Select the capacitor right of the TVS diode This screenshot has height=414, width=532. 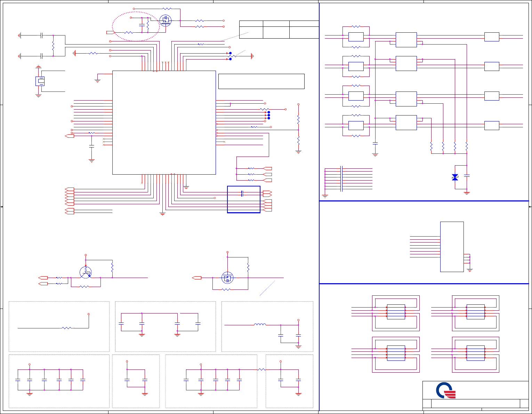[x=467, y=176]
